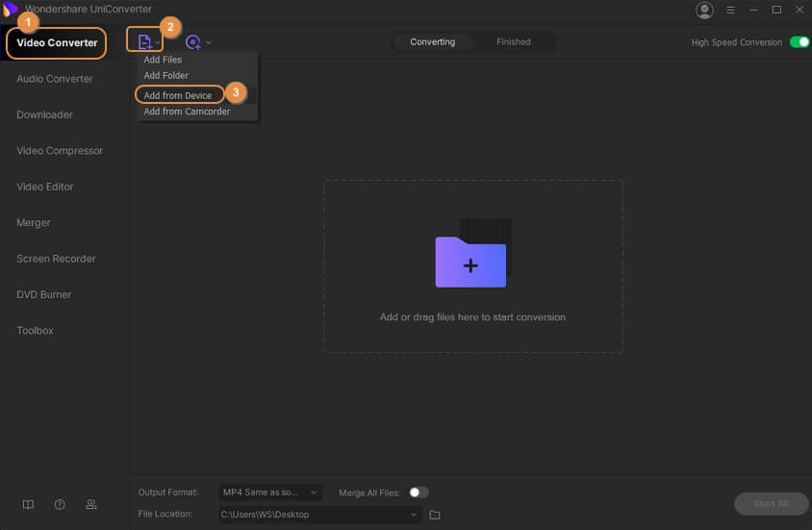This screenshot has width=812, height=530.
Task: Click the purple add folder icon
Action: point(470,262)
